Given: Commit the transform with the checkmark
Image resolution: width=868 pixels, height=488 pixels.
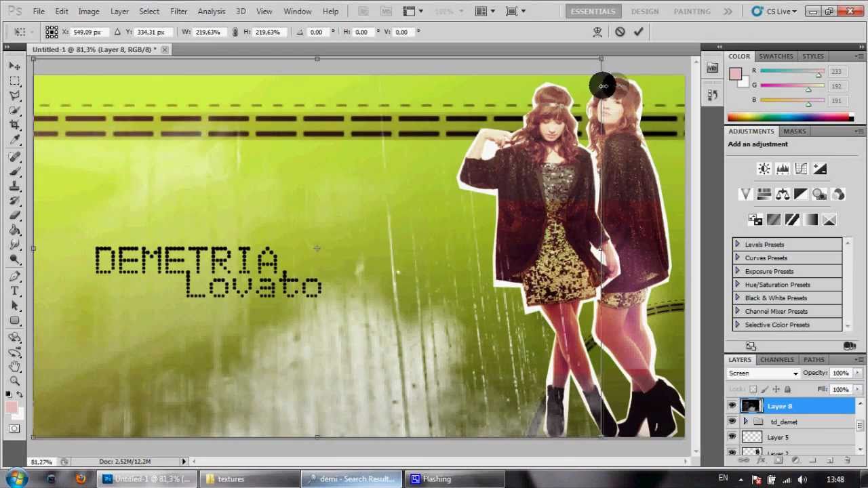Looking at the screenshot, I should [x=638, y=32].
